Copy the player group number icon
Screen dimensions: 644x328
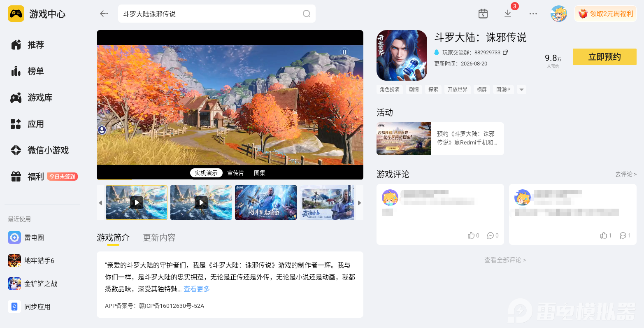(506, 52)
